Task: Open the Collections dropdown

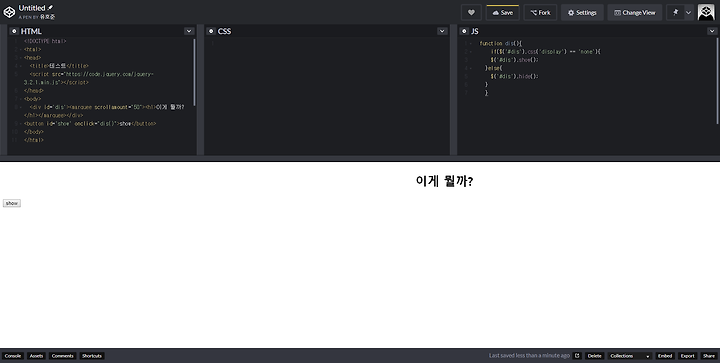Action: (630, 356)
